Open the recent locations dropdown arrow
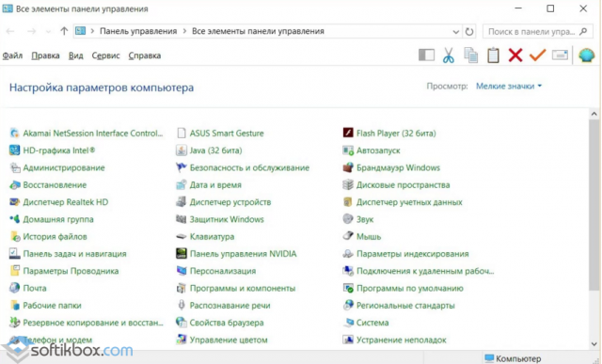 [48, 31]
